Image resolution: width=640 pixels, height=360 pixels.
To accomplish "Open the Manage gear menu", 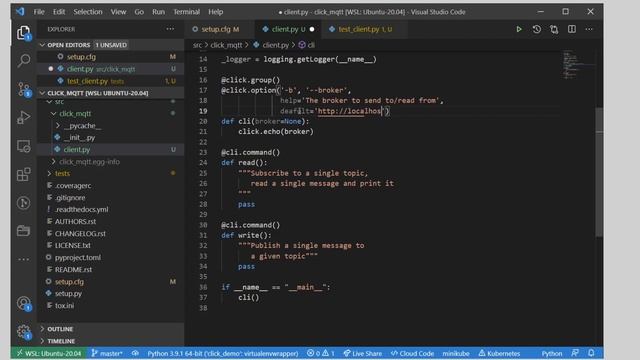I will tap(24, 332).
